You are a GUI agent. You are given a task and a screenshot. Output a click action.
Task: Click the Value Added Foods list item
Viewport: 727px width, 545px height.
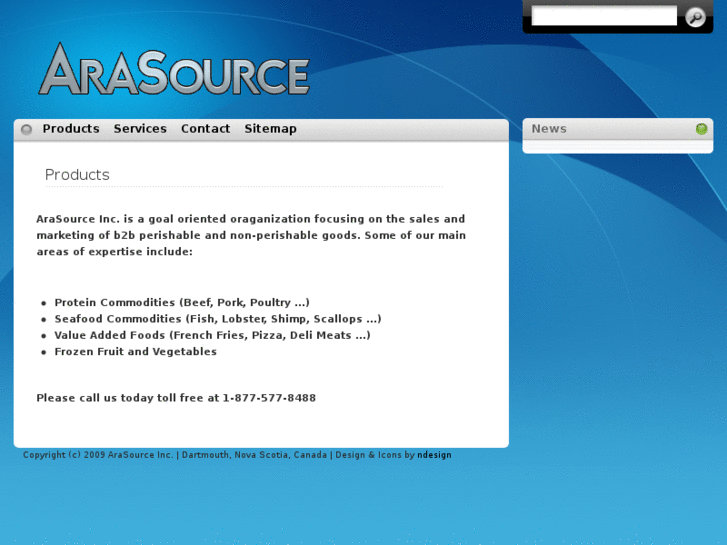(x=212, y=335)
